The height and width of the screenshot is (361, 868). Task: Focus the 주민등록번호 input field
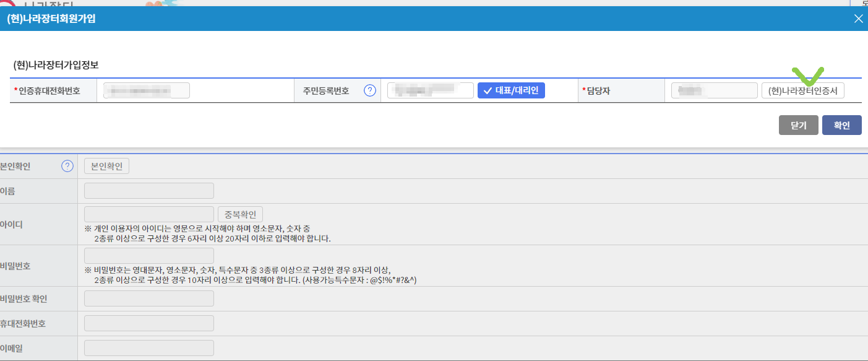coord(431,90)
